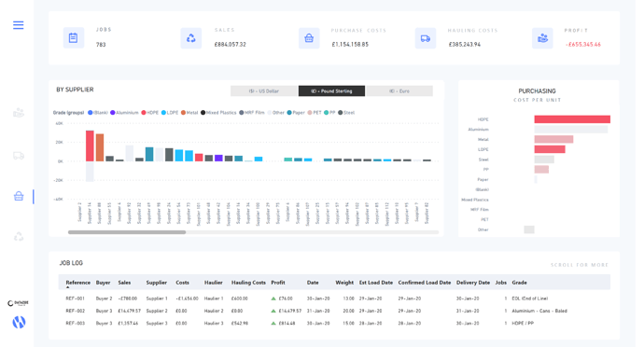Screen dimensions: 644x347
Task: Sort job log by Profit column
Action: pos(278,283)
